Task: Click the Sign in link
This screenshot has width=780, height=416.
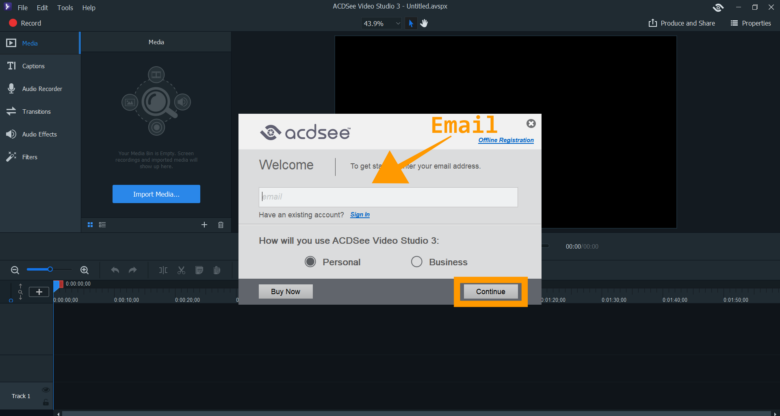Action: coord(360,215)
